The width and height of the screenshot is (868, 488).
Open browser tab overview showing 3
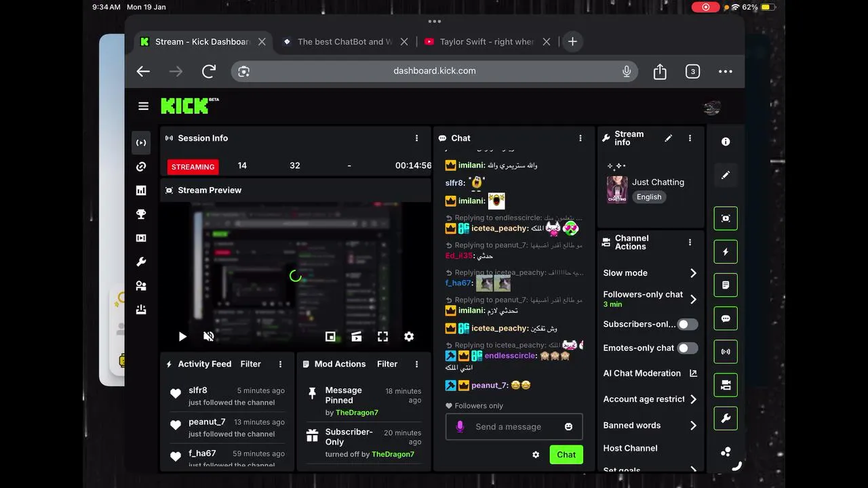point(692,71)
